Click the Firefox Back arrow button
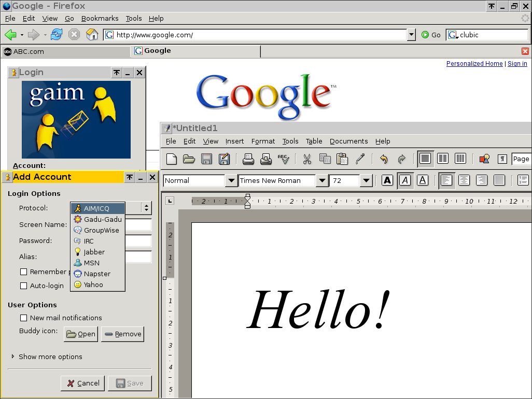This screenshot has width=532, height=399. coord(10,35)
